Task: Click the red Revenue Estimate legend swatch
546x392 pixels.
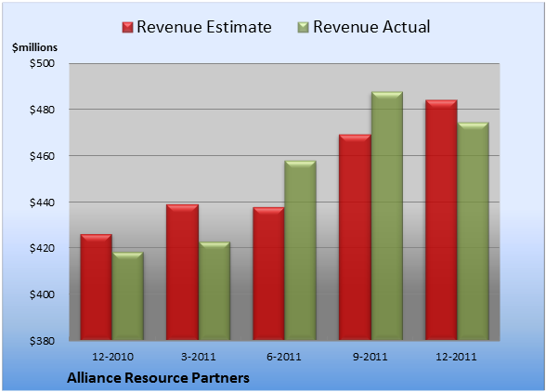Action: tap(127, 28)
